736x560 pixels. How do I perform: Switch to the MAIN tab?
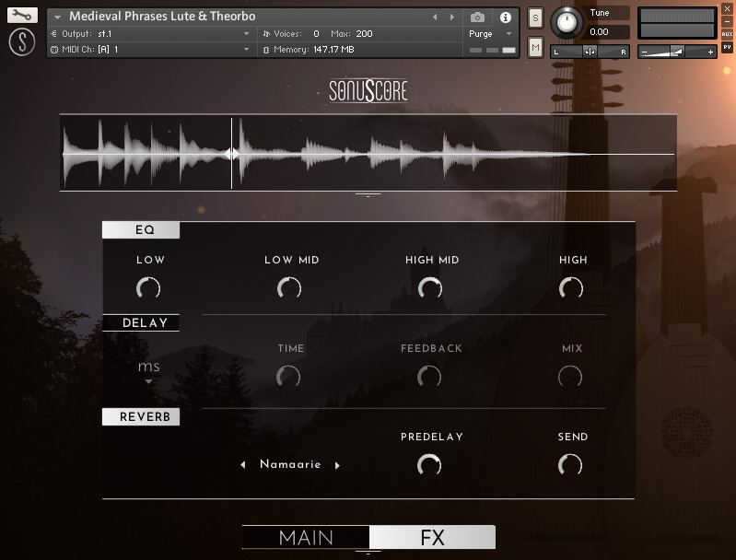coord(306,538)
